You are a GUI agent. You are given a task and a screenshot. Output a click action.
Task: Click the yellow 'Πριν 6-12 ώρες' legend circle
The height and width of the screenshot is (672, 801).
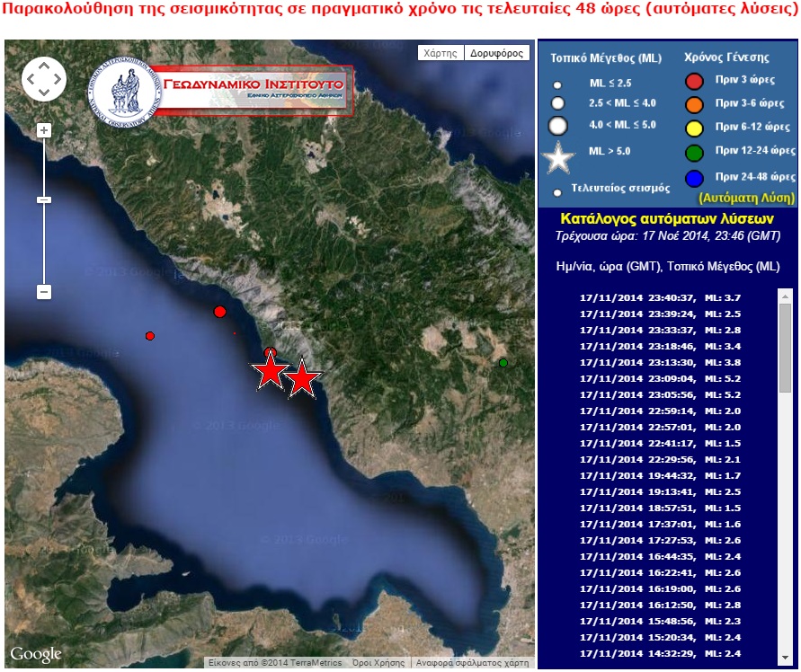pos(694,128)
